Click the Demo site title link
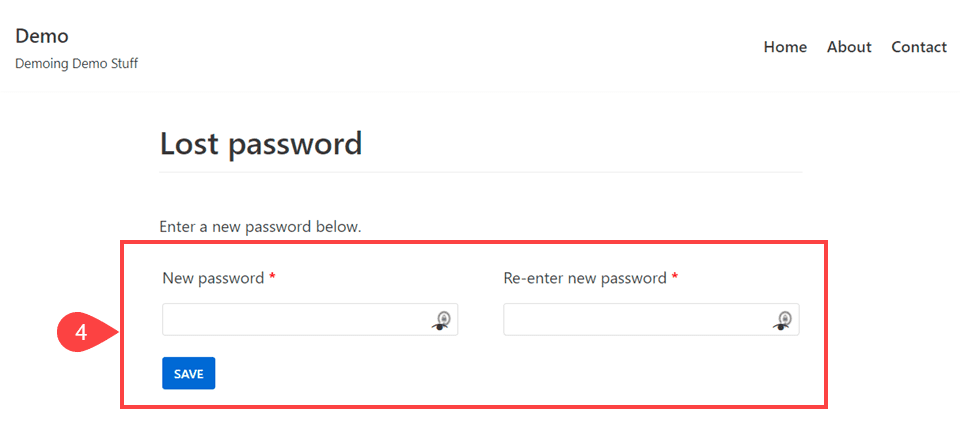Screen dimensions: 960x429 [x=42, y=36]
